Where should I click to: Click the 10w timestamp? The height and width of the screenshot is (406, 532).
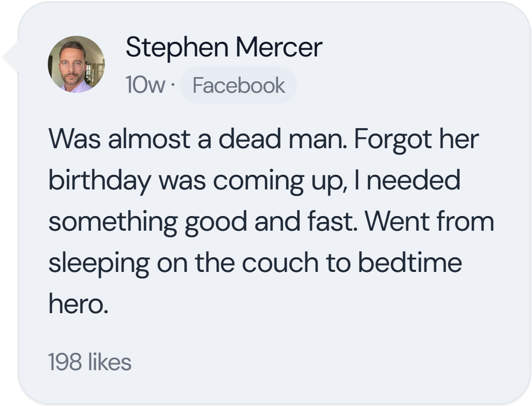[145, 86]
